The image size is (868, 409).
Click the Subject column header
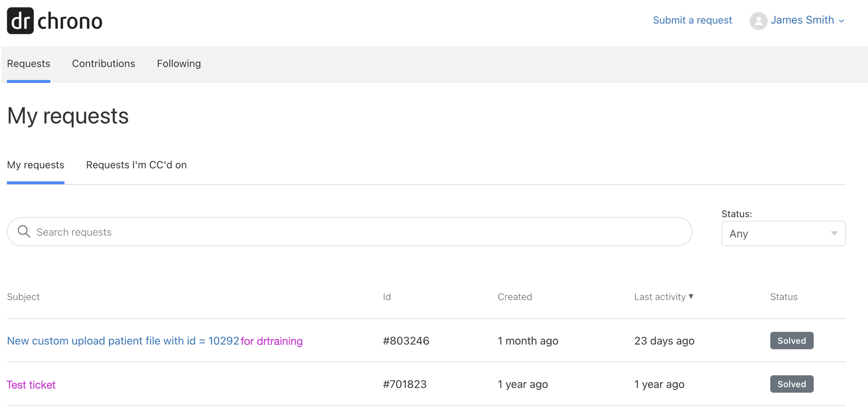(23, 297)
